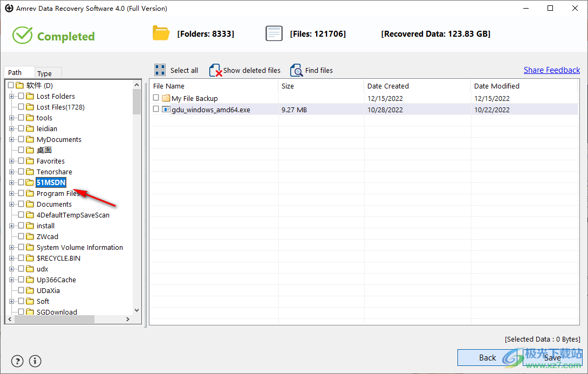
Task: Expand the tools folder tree node
Action: click(11, 118)
